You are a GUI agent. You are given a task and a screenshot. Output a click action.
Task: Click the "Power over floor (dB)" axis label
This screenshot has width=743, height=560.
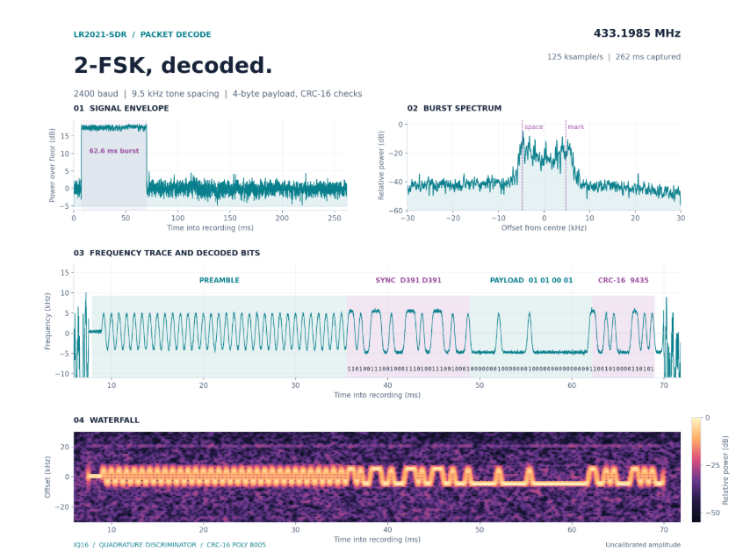(52, 165)
